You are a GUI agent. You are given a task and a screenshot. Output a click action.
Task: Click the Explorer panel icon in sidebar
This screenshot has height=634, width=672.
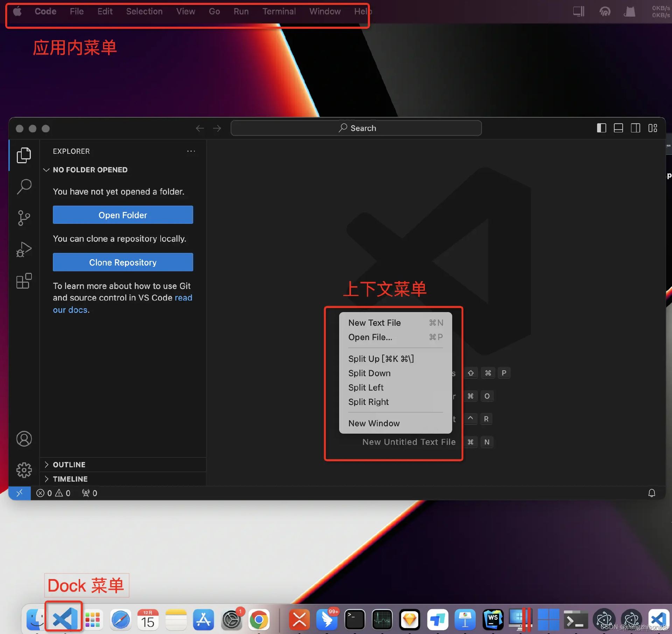[24, 155]
